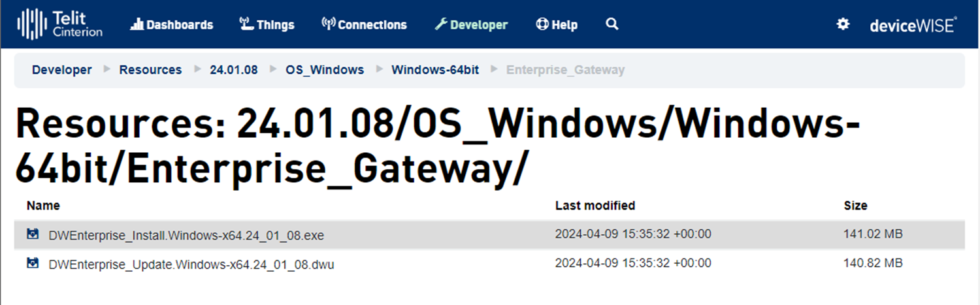Open the Dashboards menu
Image resolution: width=980 pixels, height=305 pixels.
coord(172,25)
